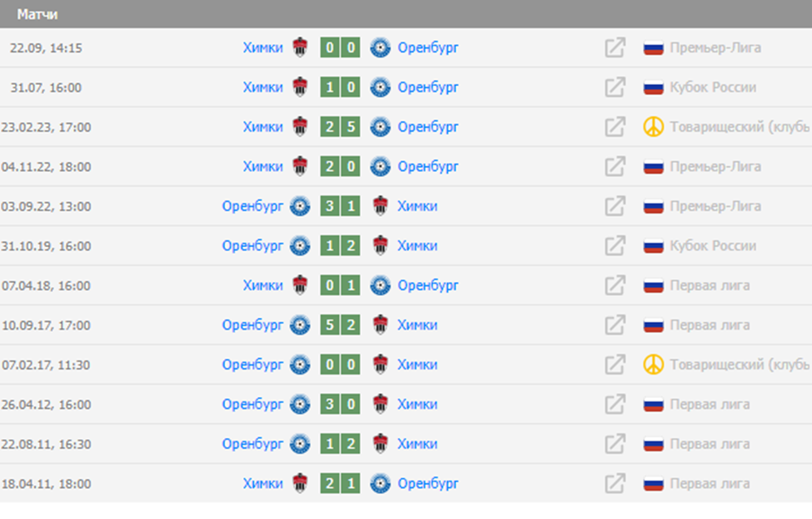
Task: Open Оренбург link in 18.04.11 match row
Action: 428,484
